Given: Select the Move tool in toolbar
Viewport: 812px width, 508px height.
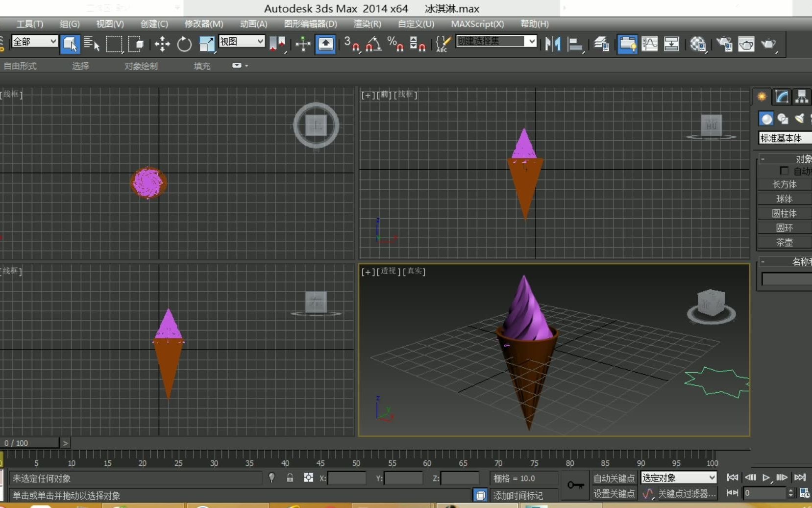Looking at the screenshot, I should pyautogui.click(x=162, y=44).
